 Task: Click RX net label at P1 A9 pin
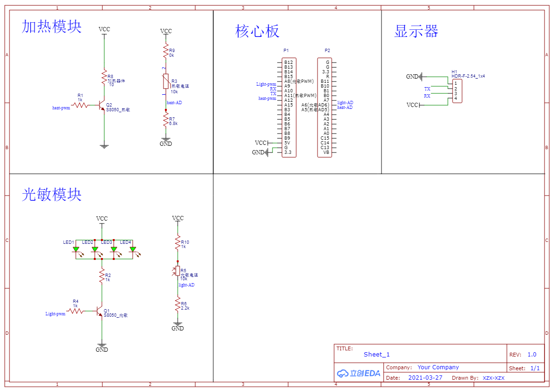273,89
